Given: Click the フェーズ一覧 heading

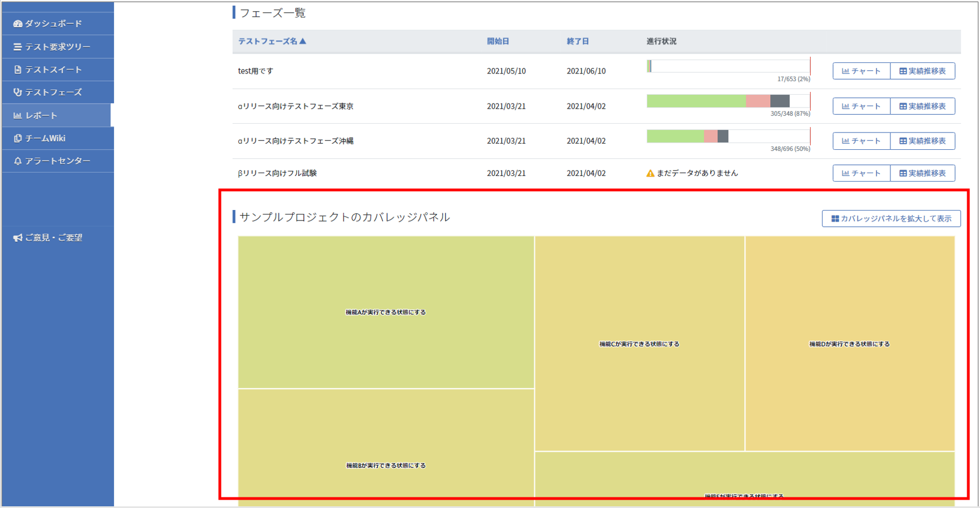Looking at the screenshot, I should point(273,13).
